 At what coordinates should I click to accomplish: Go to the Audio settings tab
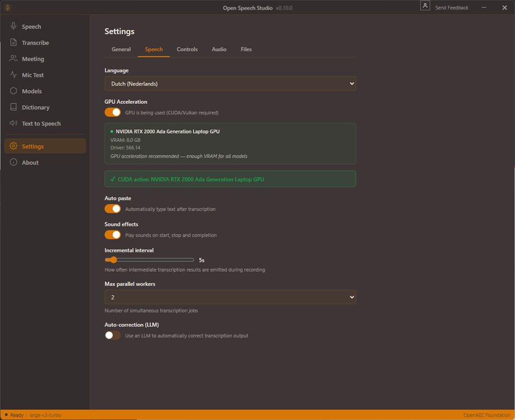[x=219, y=49]
